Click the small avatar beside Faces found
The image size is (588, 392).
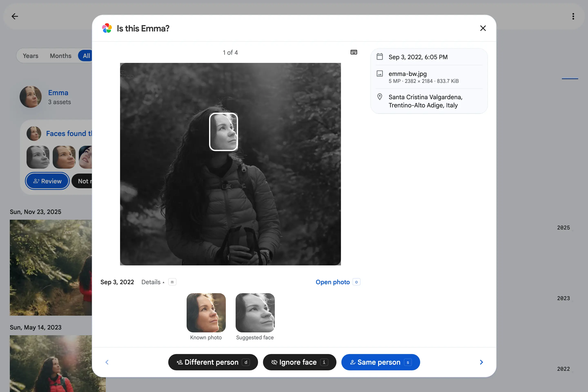[34, 134]
